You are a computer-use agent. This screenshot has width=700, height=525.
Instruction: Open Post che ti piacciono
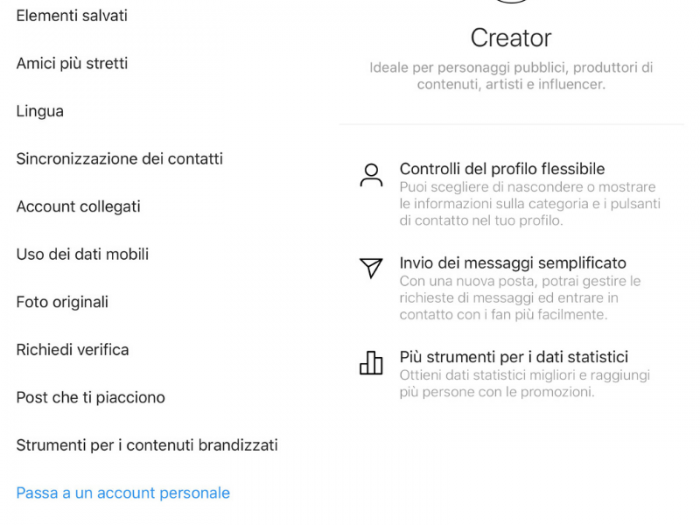(x=90, y=397)
